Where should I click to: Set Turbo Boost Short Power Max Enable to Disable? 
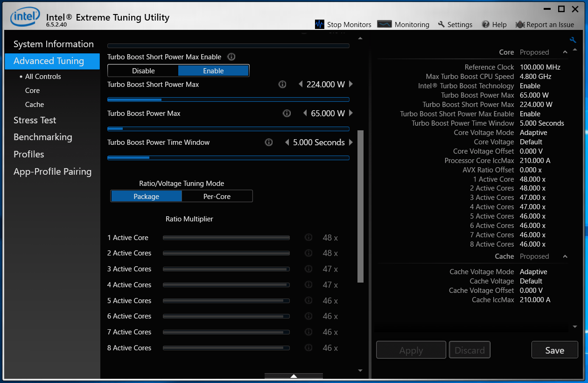pos(143,71)
